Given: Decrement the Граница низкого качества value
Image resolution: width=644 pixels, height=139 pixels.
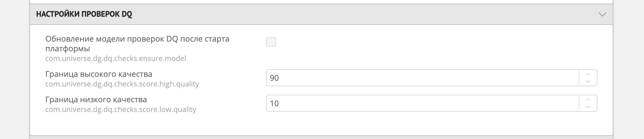Looking at the screenshot, I should coord(588,107).
